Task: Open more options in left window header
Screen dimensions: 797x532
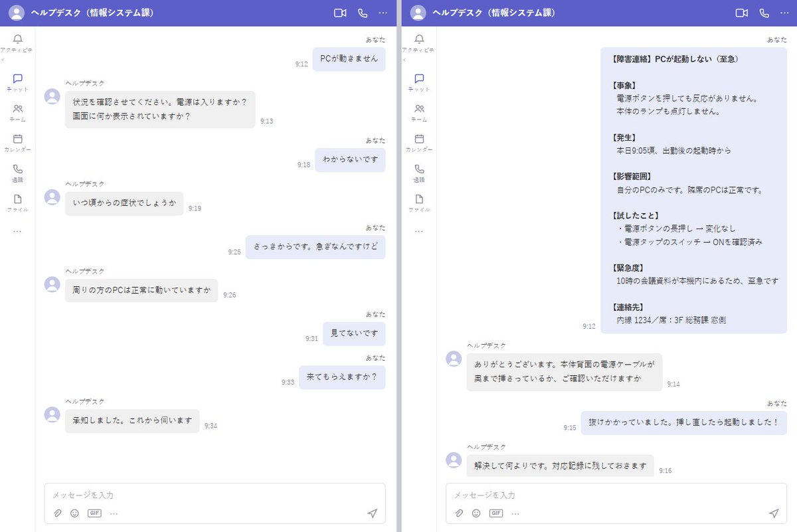Action: tap(383, 13)
